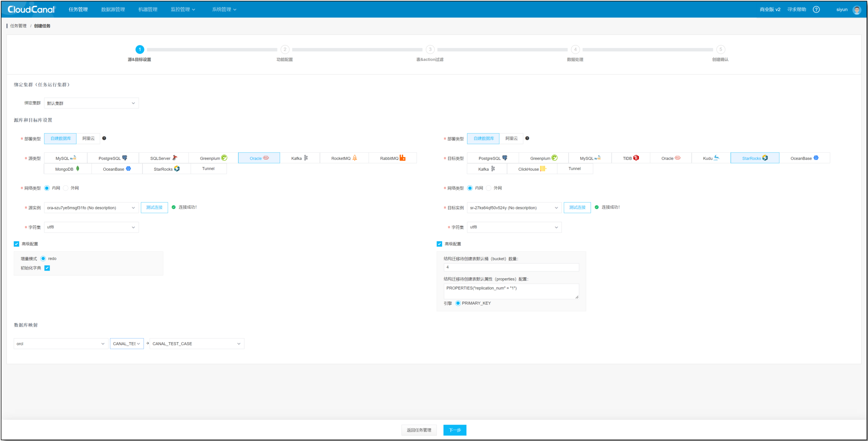This screenshot has width=868, height=441.
Task: Uncheck source 高级配置 checkbox
Action: click(16, 244)
